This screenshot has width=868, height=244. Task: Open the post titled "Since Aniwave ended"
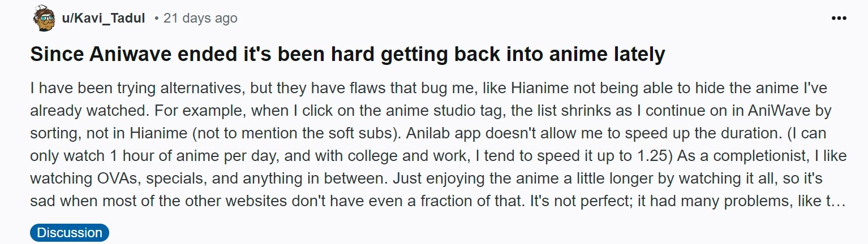point(347,55)
